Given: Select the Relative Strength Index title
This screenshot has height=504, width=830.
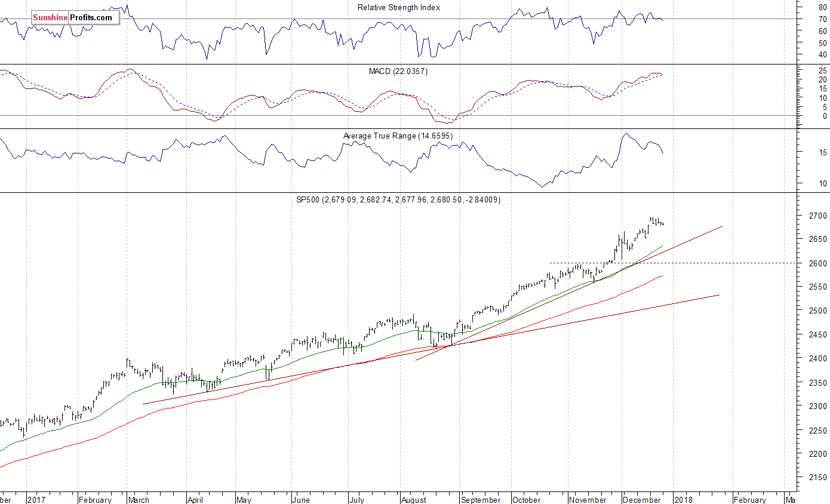Looking at the screenshot, I should [399, 8].
